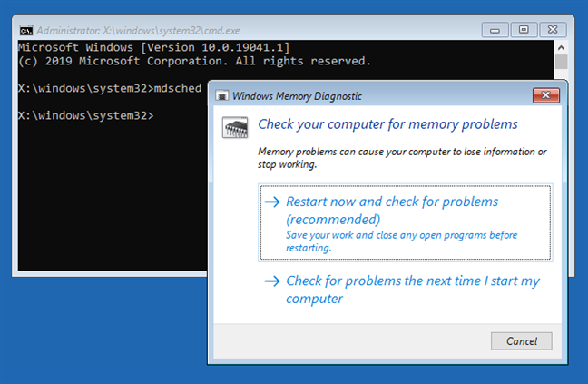This screenshot has height=384, width=588.
Task: Click the arrow beside Check next time option
Action: 271,281
